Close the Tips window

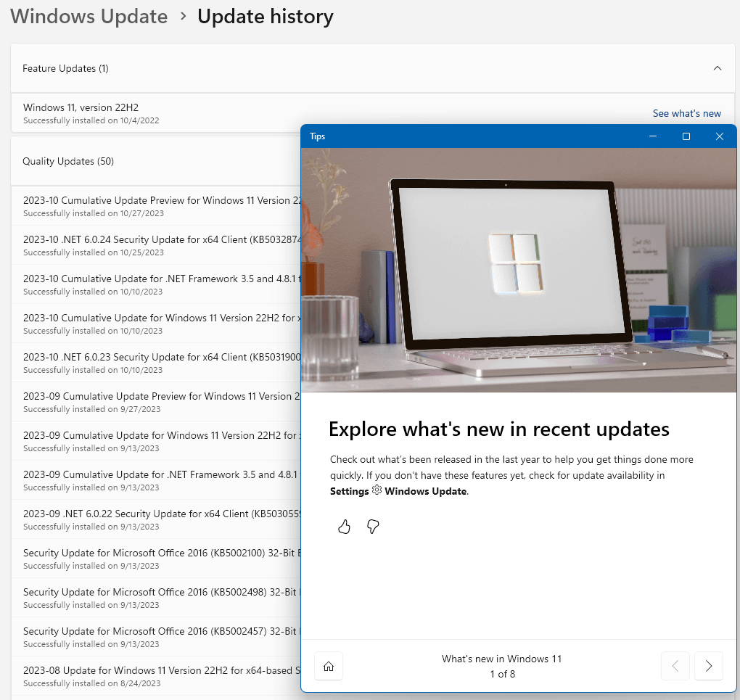pyautogui.click(x=719, y=136)
